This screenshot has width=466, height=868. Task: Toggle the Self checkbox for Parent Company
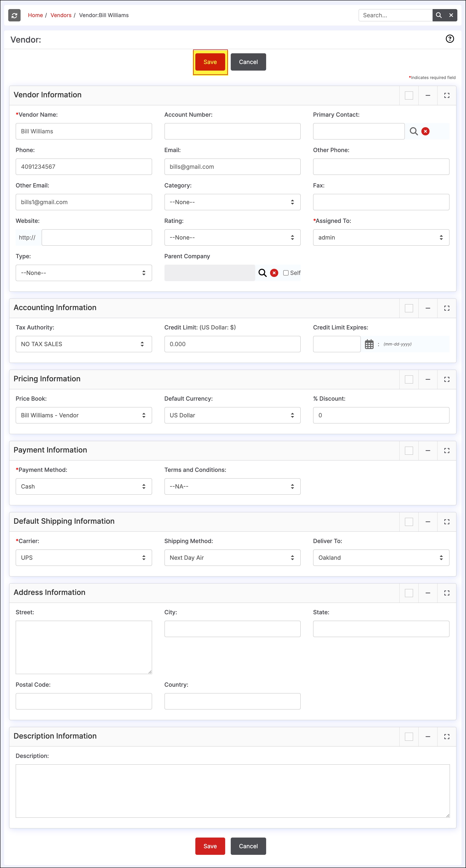(286, 273)
